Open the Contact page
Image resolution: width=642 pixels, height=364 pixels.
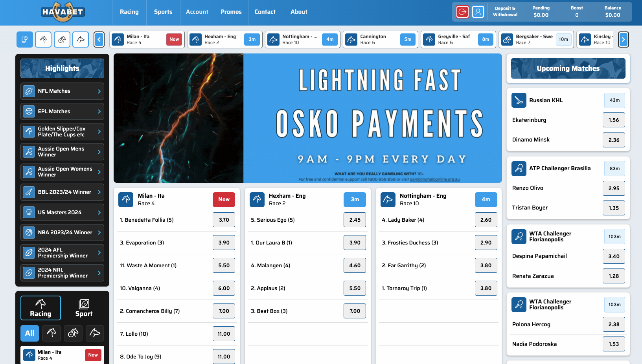click(265, 12)
